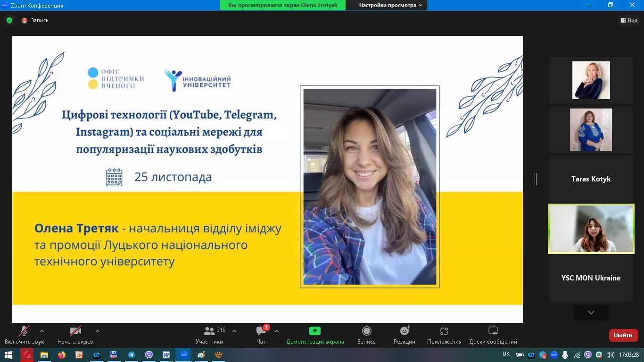Switch to Zoom in taskbar
Screen dimensions: 644x362
click(184, 355)
